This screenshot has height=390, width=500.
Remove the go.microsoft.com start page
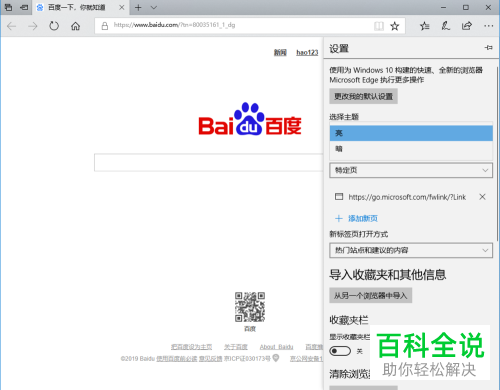coord(482,197)
